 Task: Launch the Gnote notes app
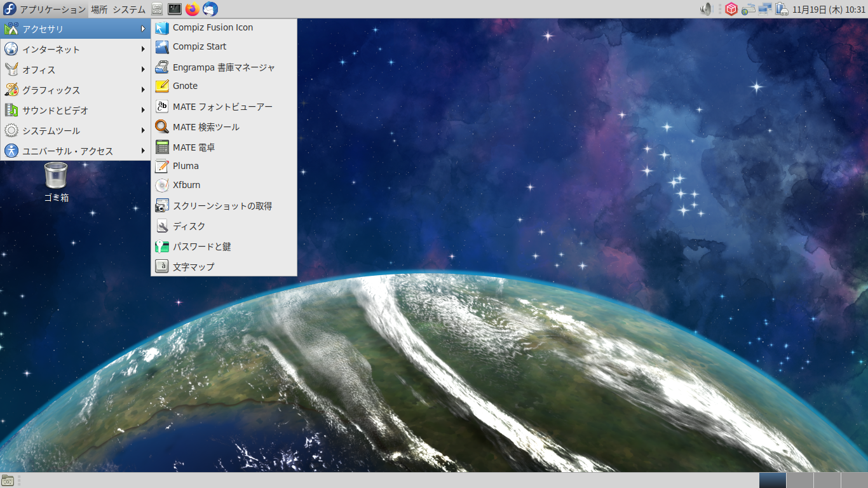click(224, 86)
